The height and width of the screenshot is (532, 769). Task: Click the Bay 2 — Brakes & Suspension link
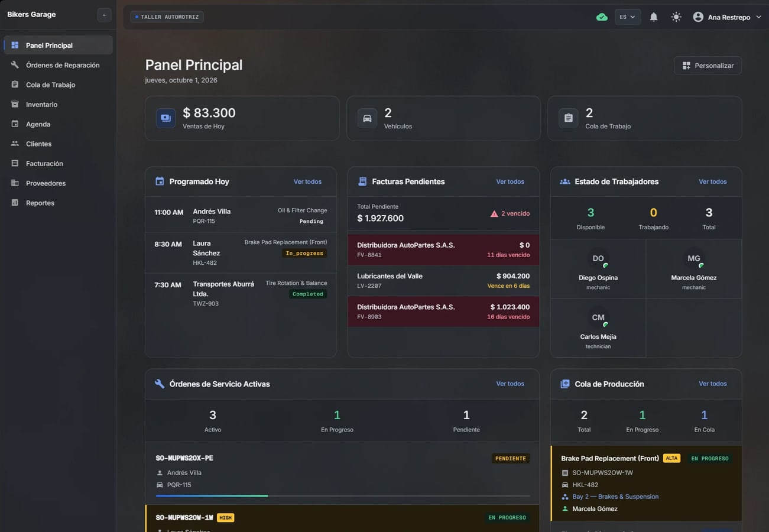[x=615, y=497]
